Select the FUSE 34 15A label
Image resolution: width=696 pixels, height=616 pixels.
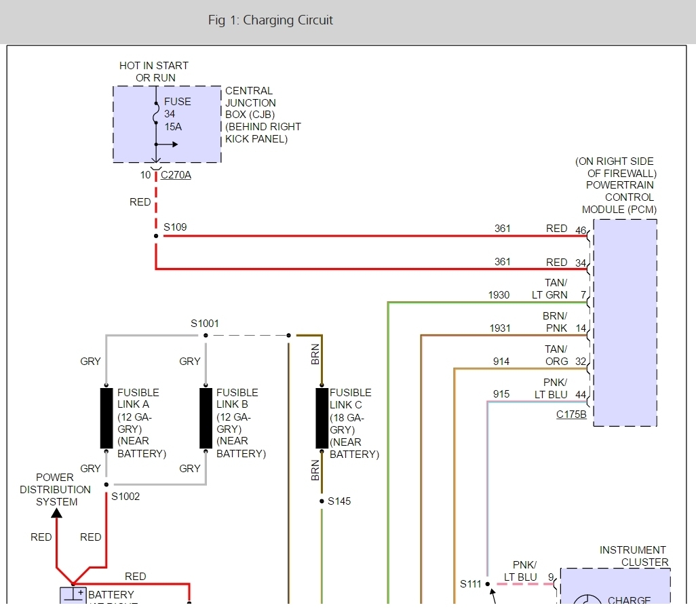(x=178, y=114)
